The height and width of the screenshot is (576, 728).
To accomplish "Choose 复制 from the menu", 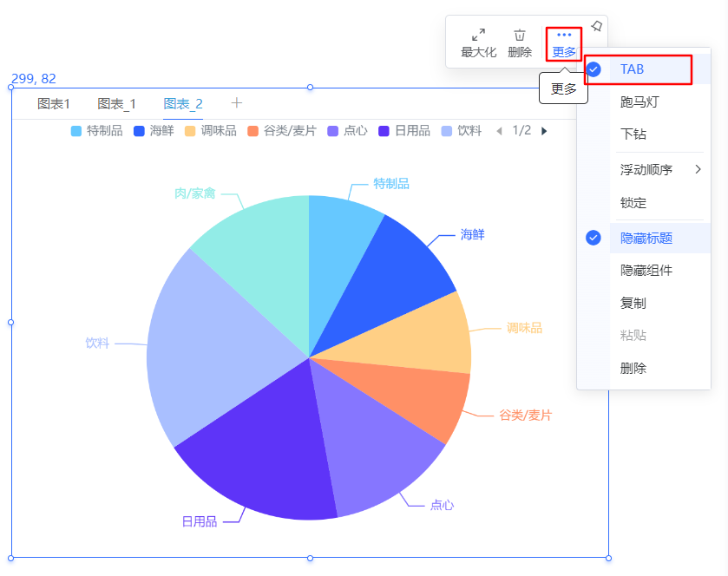I will point(633,303).
